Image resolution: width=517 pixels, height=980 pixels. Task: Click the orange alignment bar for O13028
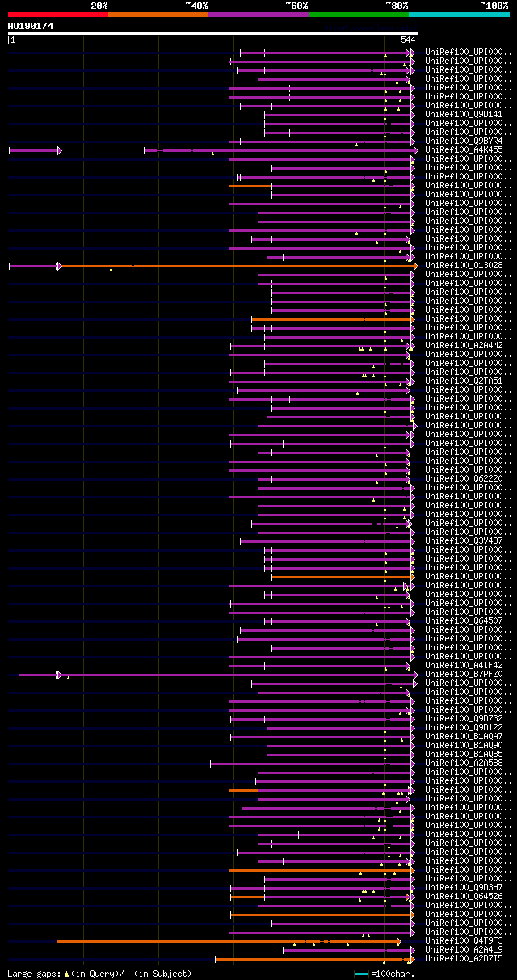(x=238, y=266)
